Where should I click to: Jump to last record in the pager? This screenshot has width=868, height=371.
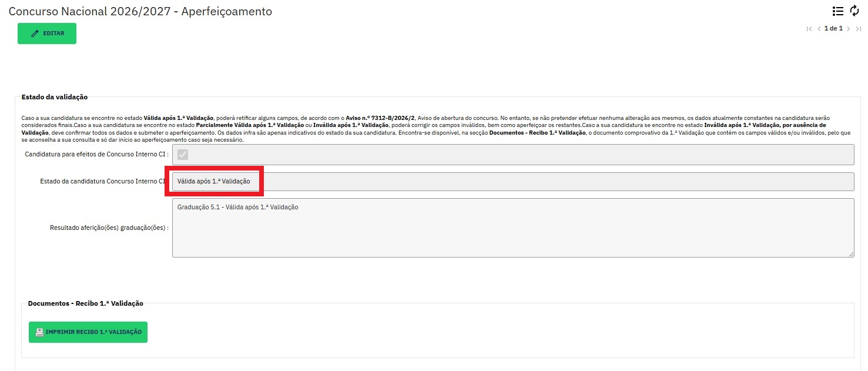coord(858,29)
